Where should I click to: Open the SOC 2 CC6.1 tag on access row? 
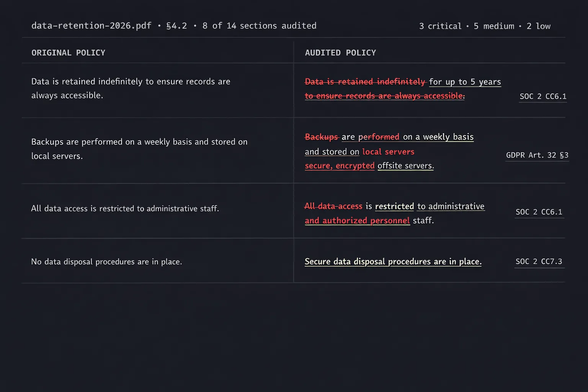click(539, 212)
